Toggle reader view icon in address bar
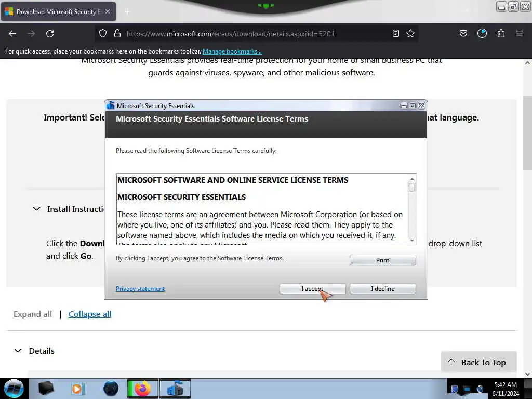 click(x=395, y=33)
